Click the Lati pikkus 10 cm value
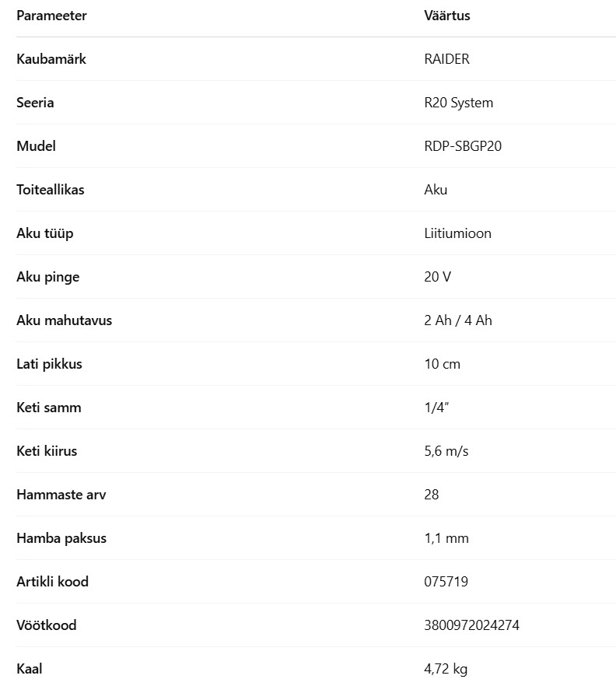 click(x=443, y=364)
